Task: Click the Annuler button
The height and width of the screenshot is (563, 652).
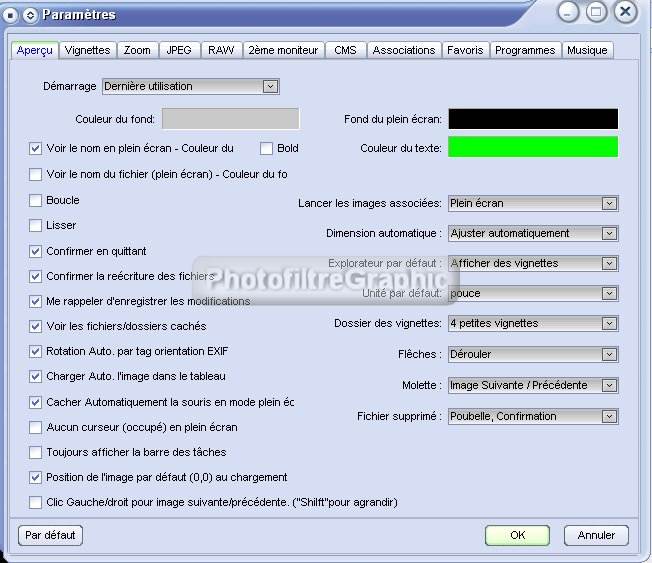Action: 596,535
